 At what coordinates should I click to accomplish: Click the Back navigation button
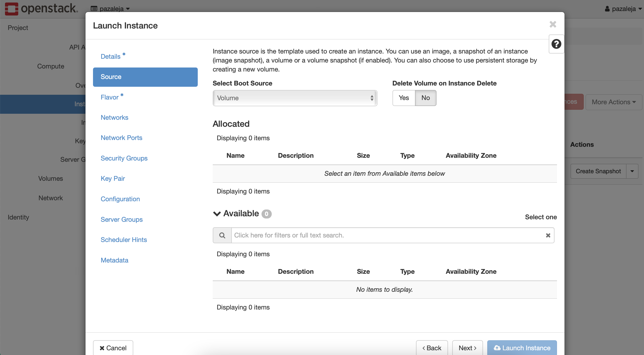(x=431, y=347)
